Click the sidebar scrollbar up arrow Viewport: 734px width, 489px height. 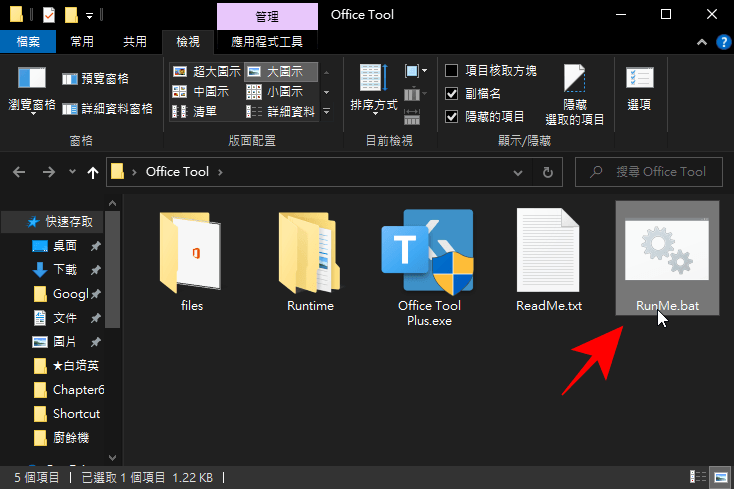pos(112,203)
